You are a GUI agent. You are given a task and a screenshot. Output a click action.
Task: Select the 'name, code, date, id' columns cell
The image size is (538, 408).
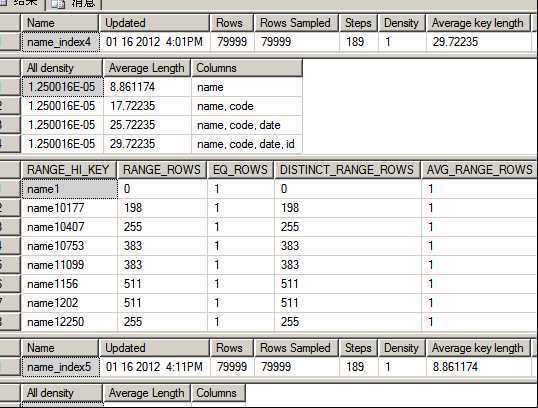tap(246, 144)
